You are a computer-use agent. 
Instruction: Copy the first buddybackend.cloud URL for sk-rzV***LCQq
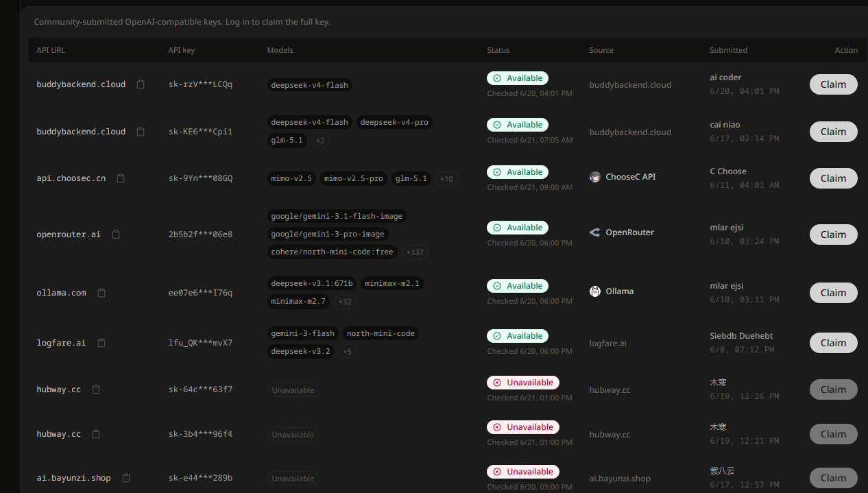tap(141, 84)
